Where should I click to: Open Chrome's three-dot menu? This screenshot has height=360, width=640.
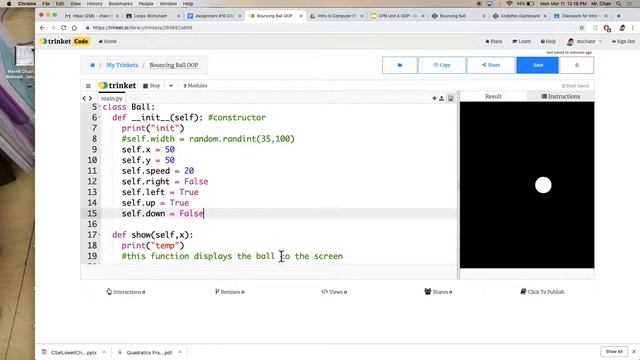pos(633,28)
